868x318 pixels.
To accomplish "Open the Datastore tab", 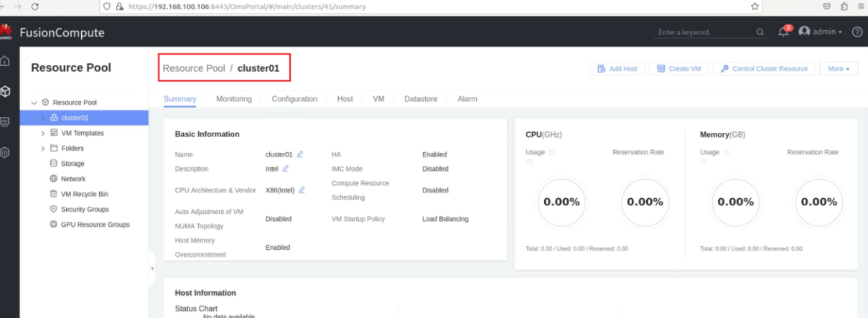I will tap(421, 99).
